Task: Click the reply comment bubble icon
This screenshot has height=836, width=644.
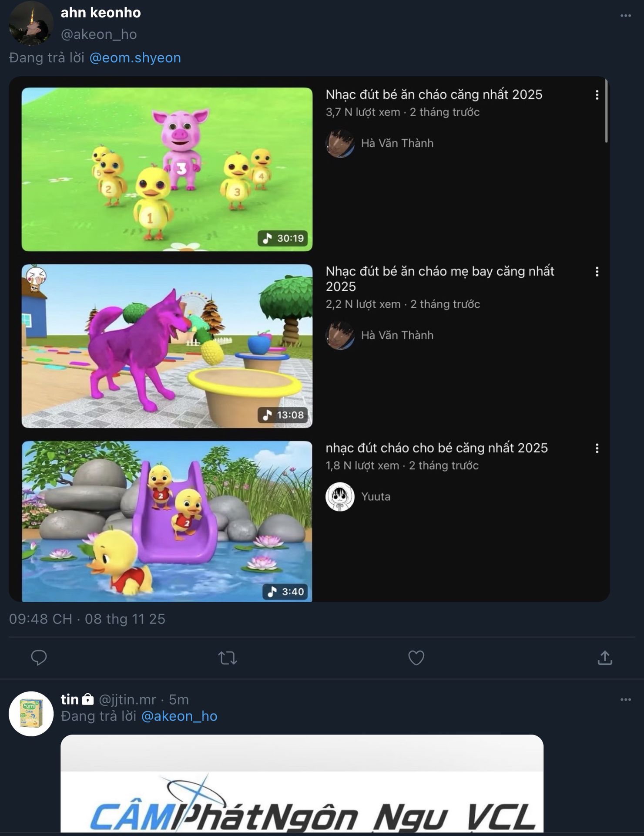Action: pyautogui.click(x=39, y=657)
